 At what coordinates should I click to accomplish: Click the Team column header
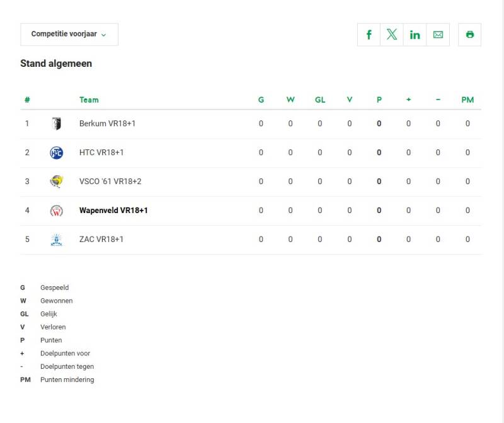89,100
